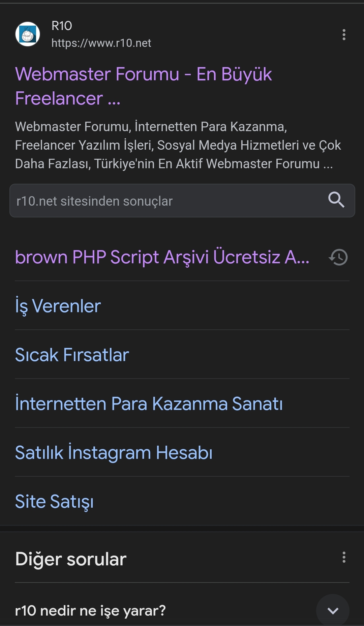Tap the Freelancer … second line of result title
This screenshot has height=626, width=364.
coord(68,98)
